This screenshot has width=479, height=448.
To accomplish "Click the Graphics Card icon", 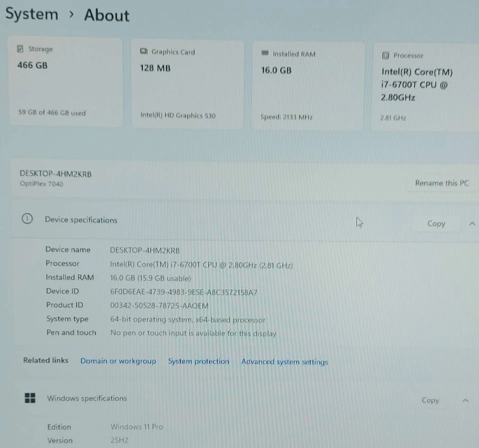I will (x=144, y=51).
